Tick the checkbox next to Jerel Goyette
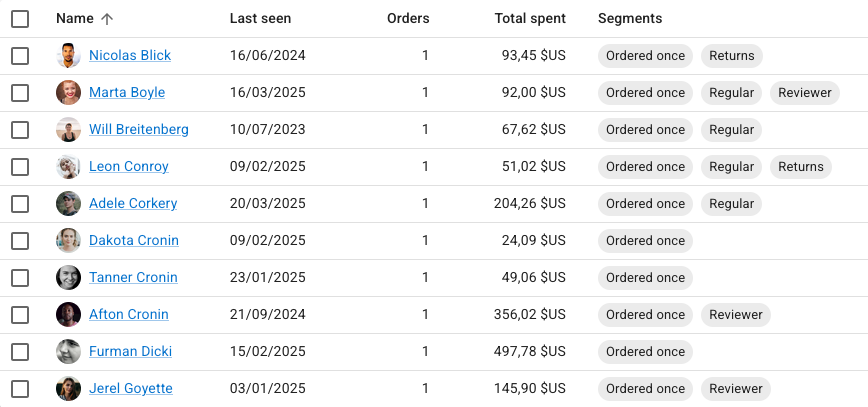This screenshot has width=868, height=407. [20, 389]
